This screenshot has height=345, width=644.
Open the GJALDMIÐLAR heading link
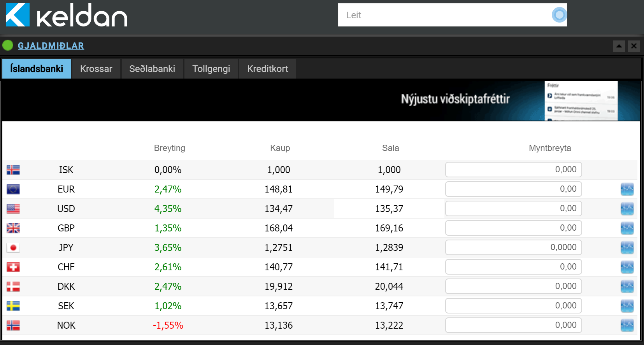point(51,46)
